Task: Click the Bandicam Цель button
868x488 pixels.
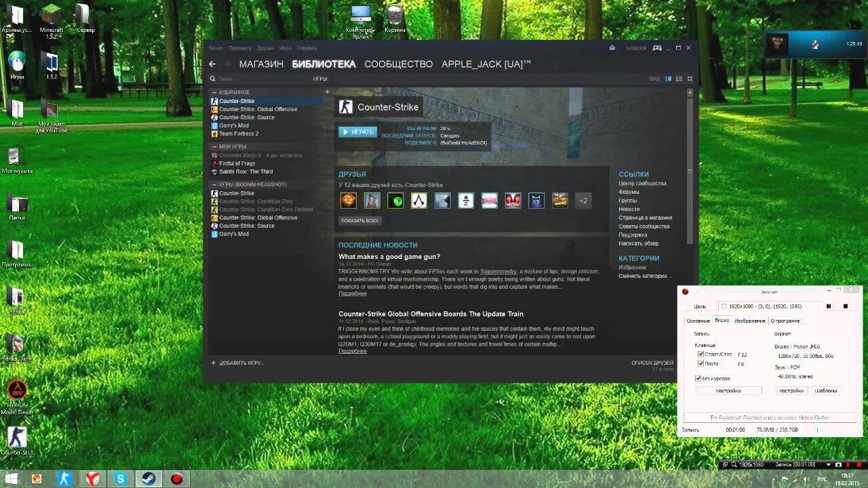Action: click(699, 306)
